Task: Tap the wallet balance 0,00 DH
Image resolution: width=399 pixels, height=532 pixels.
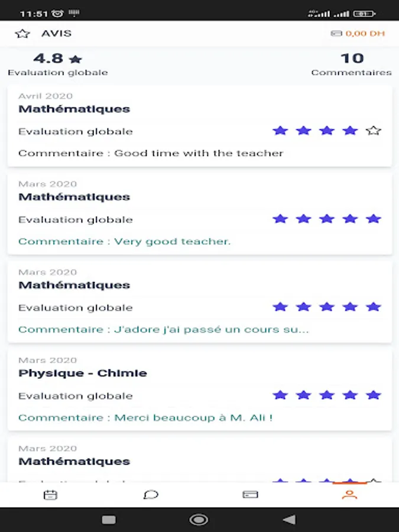Action: (x=358, y=34)
